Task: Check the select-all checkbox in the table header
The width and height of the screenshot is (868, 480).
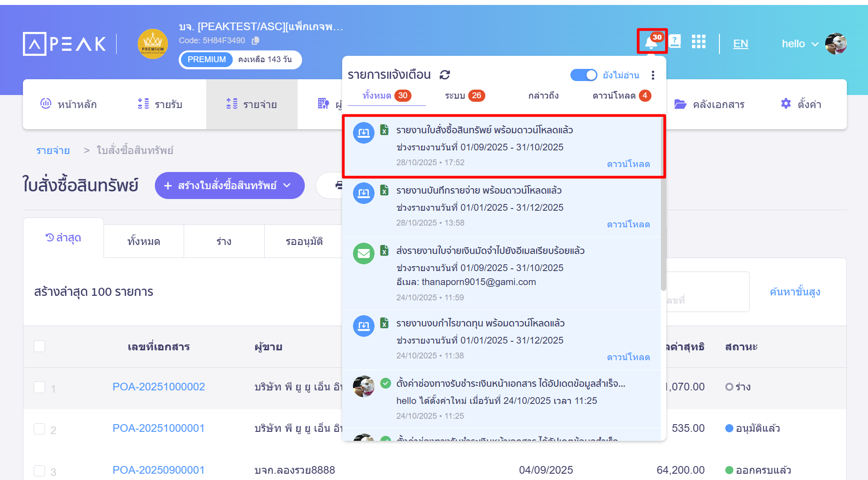Action: coord(39,346)
